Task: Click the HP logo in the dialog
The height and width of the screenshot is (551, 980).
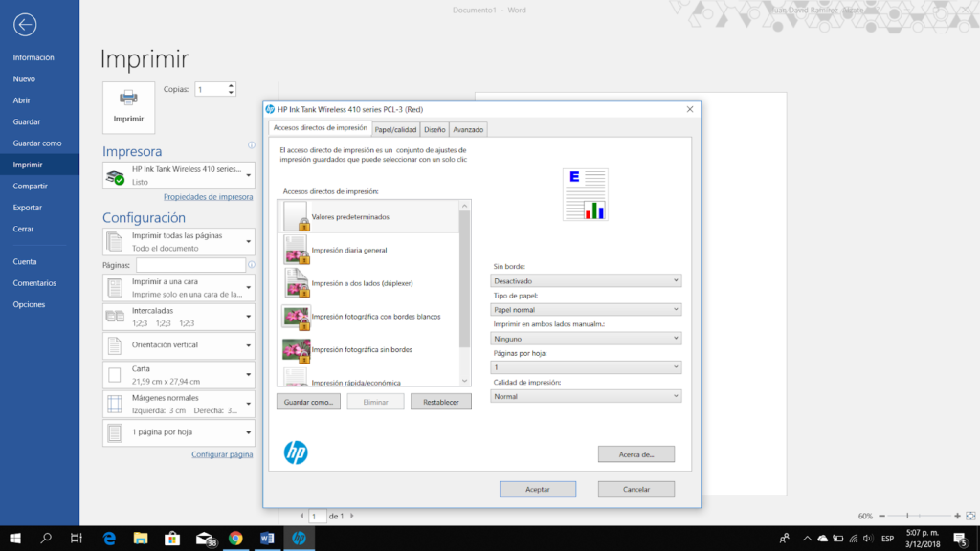Action: tap(296, 452)
